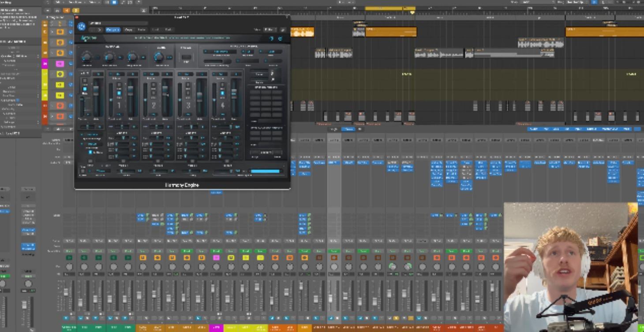Open the Edit menu above the tracks area

coord(57,2)
